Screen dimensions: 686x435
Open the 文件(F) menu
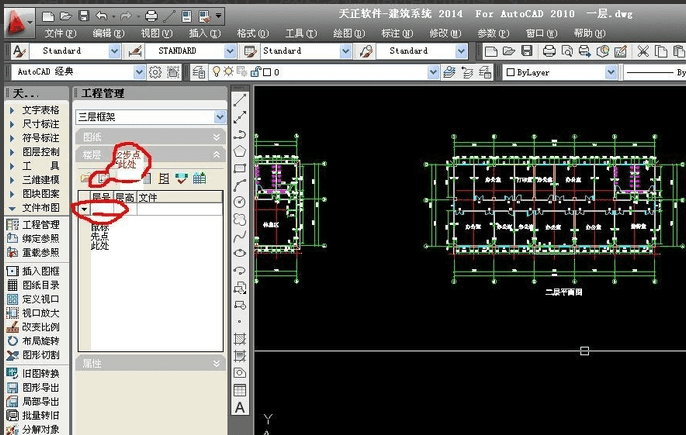pyautogui.click(x=60, y=33)
